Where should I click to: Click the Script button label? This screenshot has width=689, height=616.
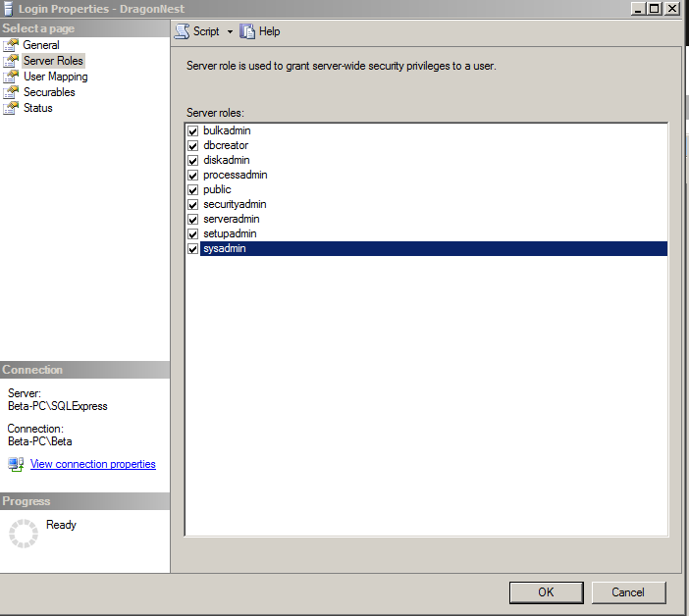tap(206, 31)
